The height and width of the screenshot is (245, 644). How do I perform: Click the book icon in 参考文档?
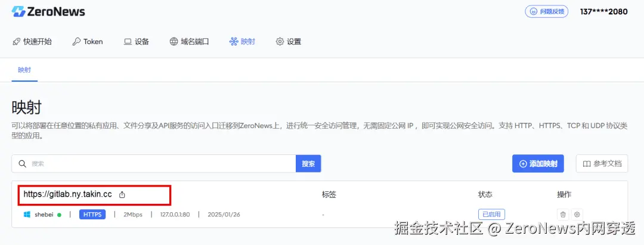pyautogui.click(x=587, y=164)
